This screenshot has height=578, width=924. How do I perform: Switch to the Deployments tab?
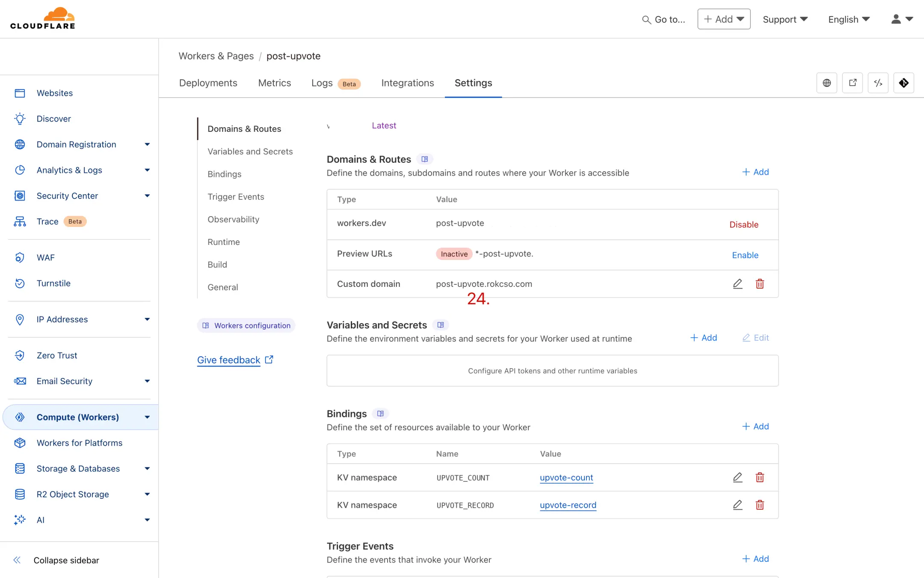(x=208, y=83)
